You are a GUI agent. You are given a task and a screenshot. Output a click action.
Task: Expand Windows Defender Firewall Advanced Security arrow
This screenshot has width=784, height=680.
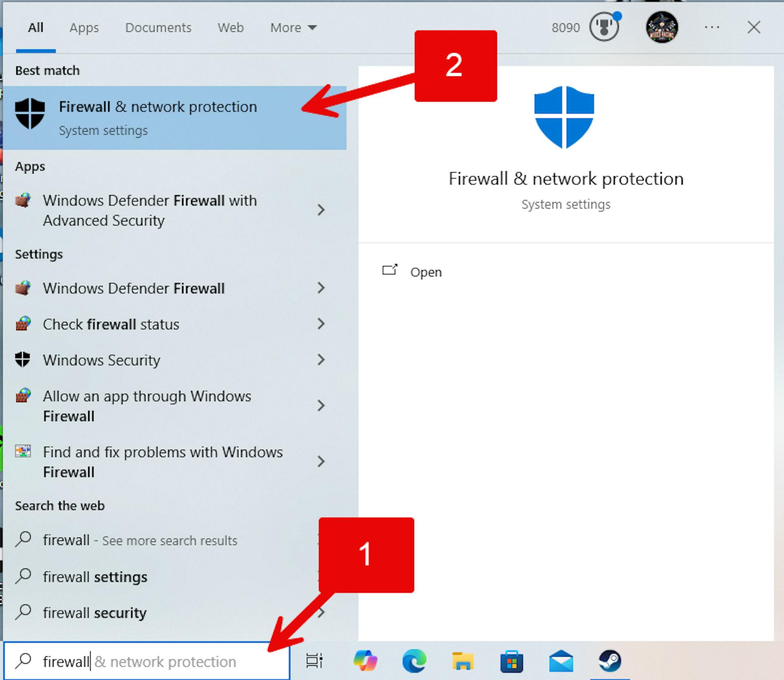click(x=321, y=210)
